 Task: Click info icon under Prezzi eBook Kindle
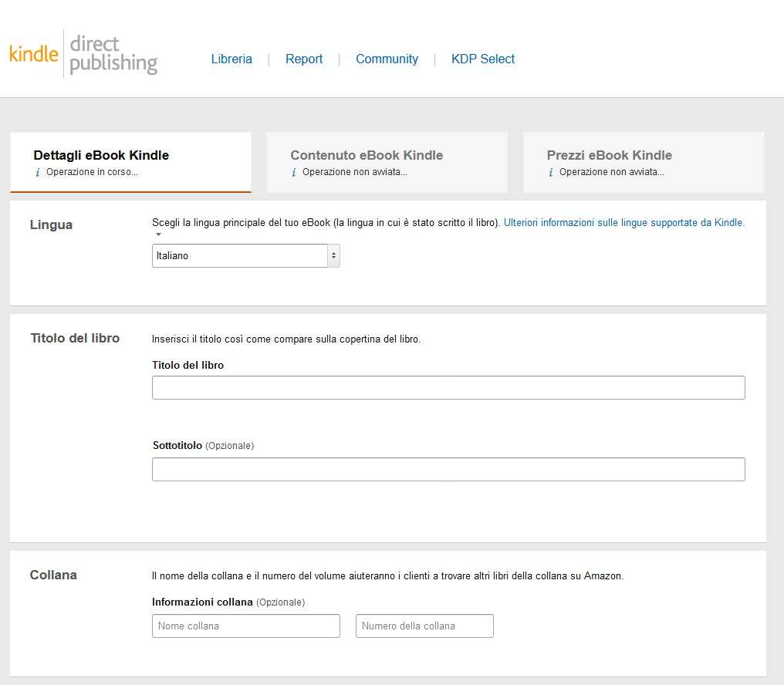551,173
